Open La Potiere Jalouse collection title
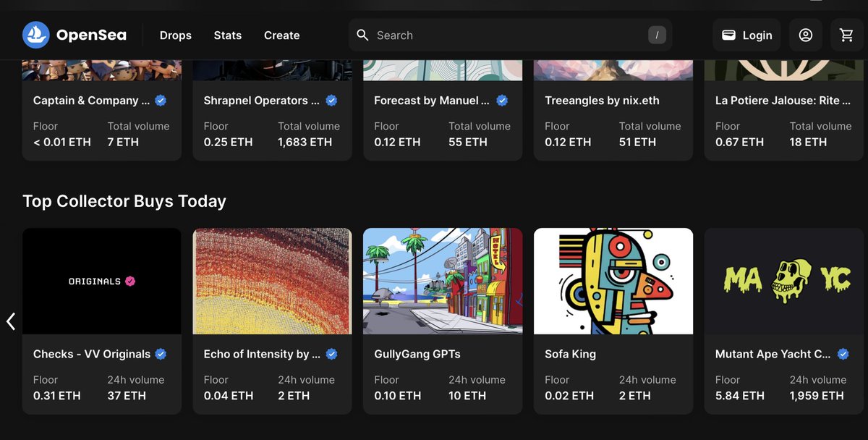This screenshot has width=868, height=440. pyautogui.click(x=783, y=101)
